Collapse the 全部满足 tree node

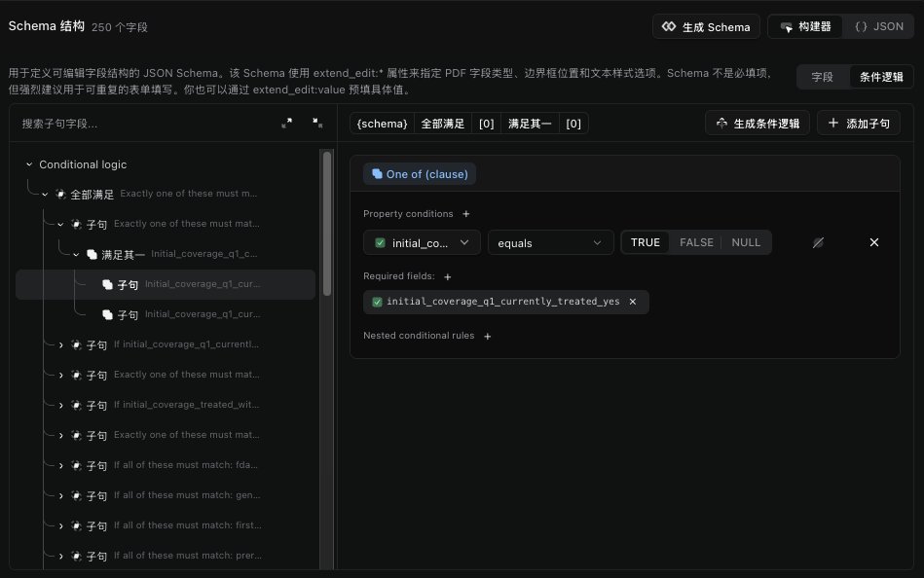click(45, 195)
